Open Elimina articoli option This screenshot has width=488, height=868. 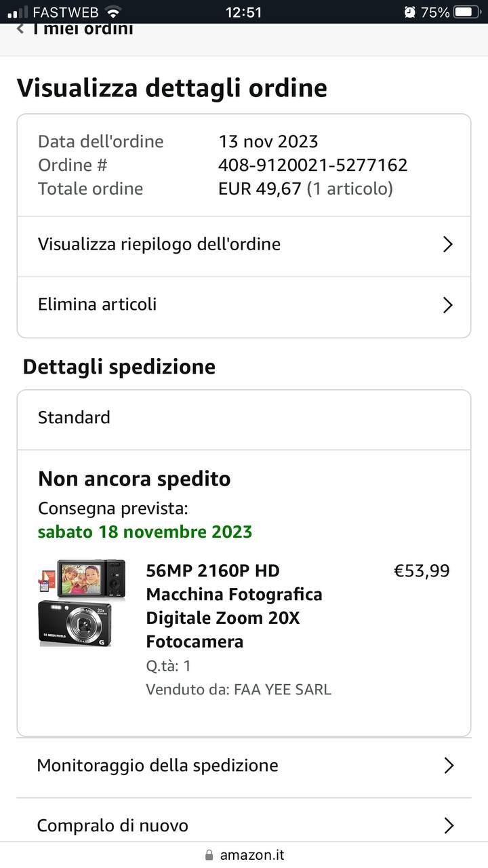coord(98,304)
